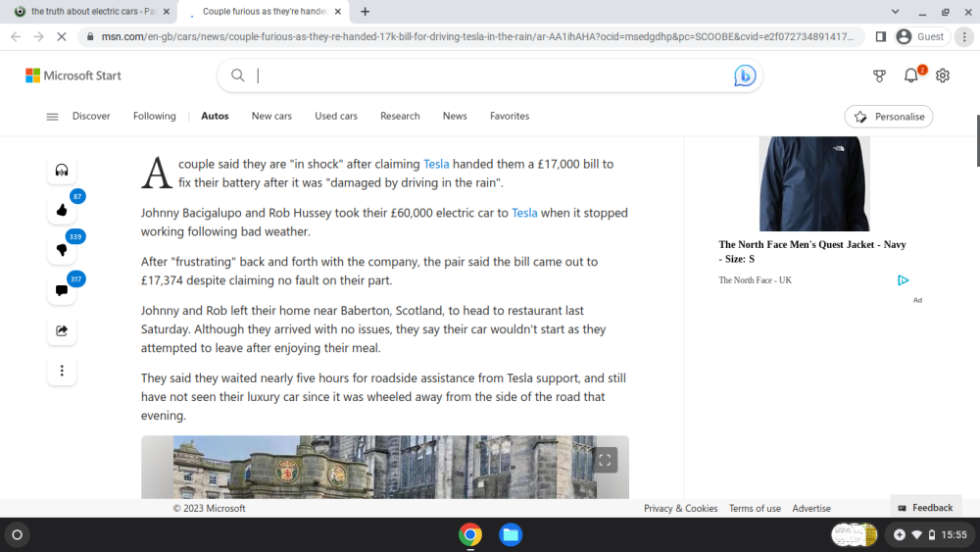Expand article image to fullscreen
This screenshot has height=552, width=980.
[605, 460]
